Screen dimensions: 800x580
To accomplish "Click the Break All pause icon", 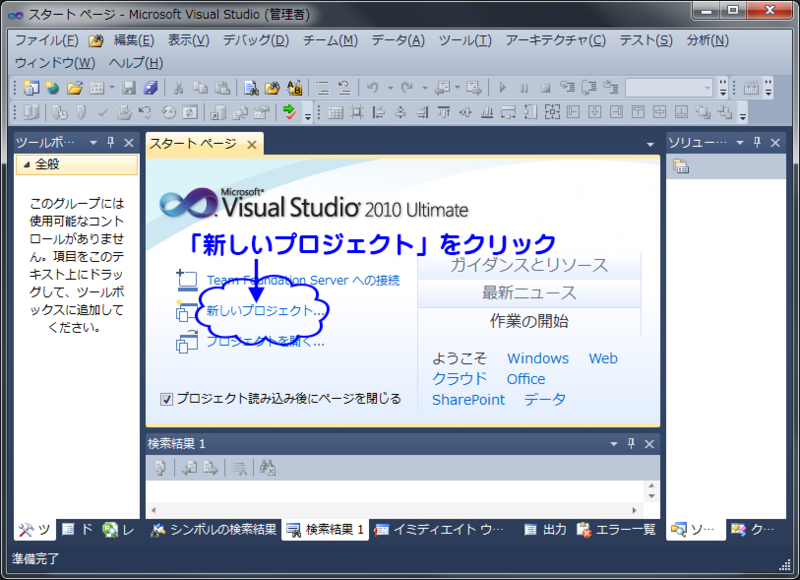I will point(524,88).
